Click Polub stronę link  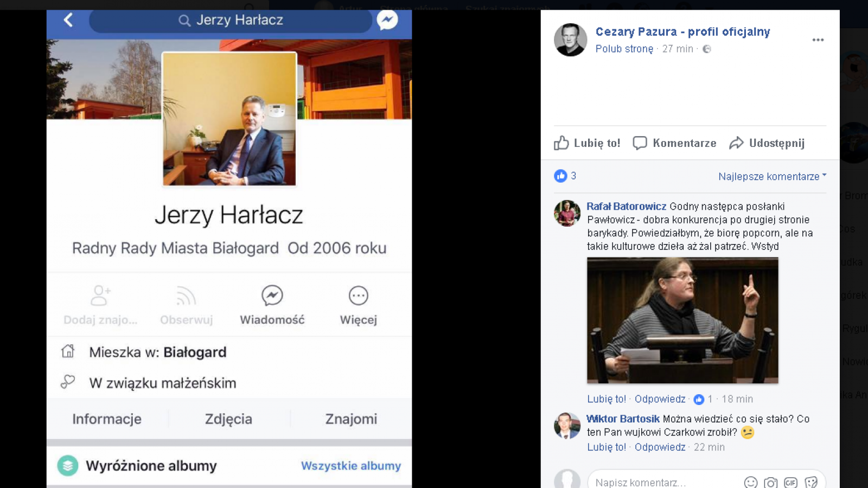(624, 49)
